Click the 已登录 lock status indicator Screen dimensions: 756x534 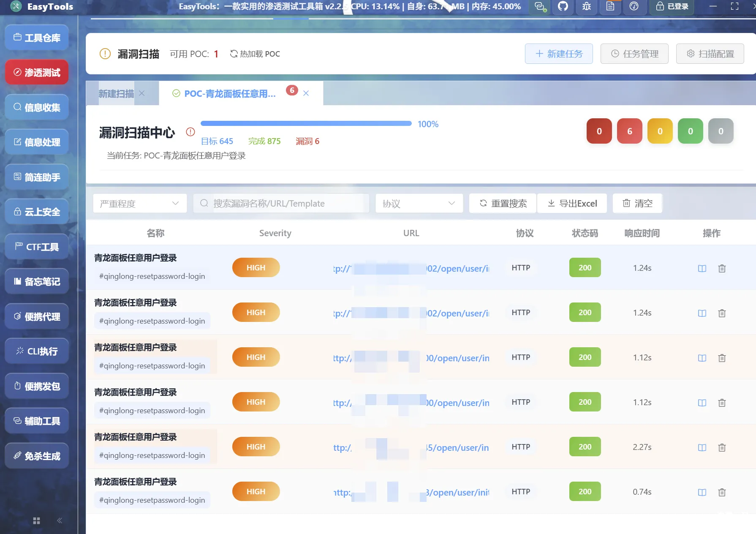[672, 6]
